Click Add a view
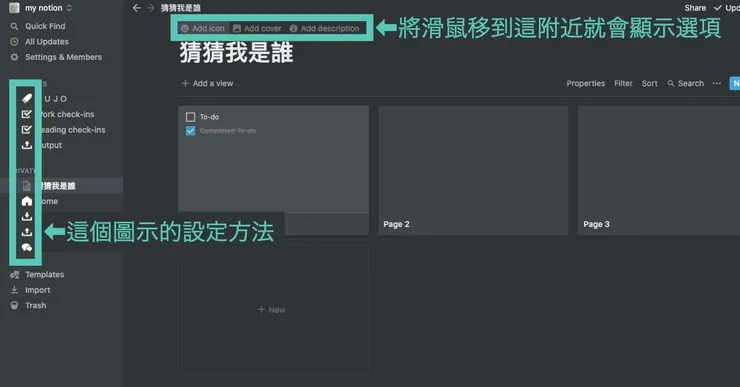 pos(208,83)
